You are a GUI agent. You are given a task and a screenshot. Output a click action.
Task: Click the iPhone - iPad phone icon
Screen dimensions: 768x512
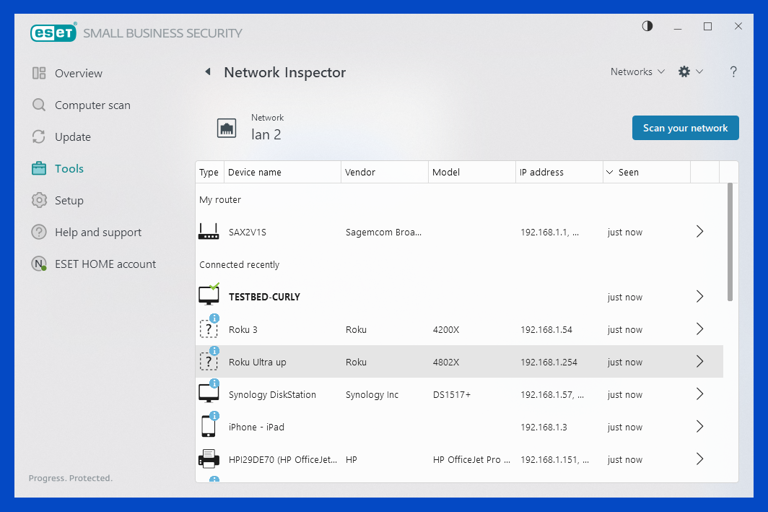[x=208, y=427]
